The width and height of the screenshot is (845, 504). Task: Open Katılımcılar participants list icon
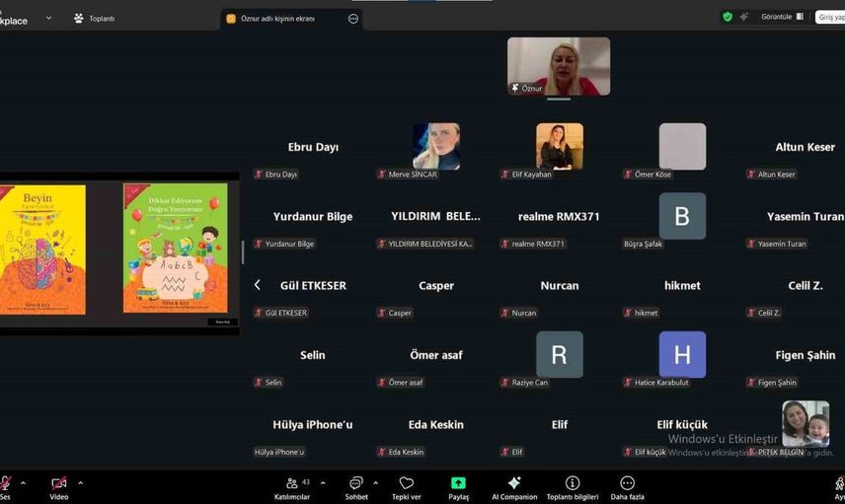(291, 483)
